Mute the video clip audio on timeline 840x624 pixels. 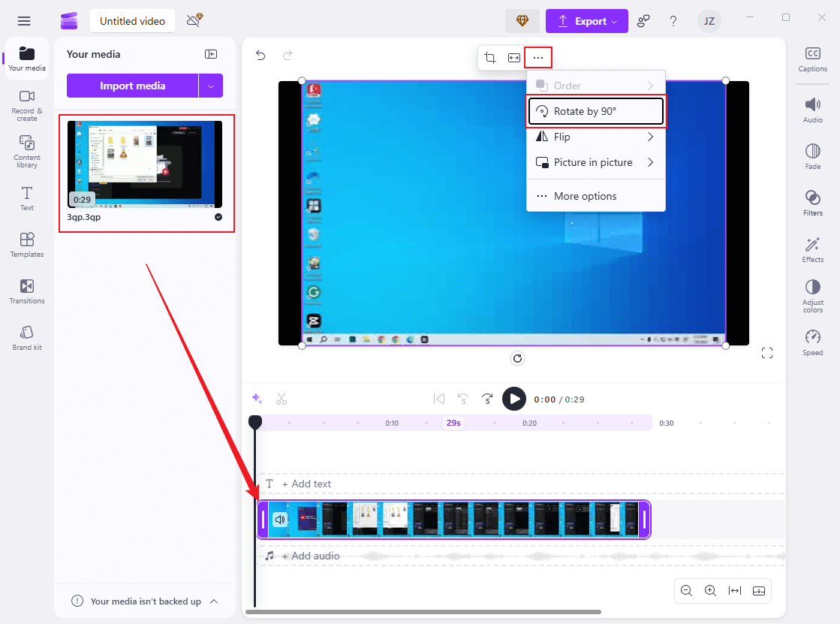click(x=280, y=520)
